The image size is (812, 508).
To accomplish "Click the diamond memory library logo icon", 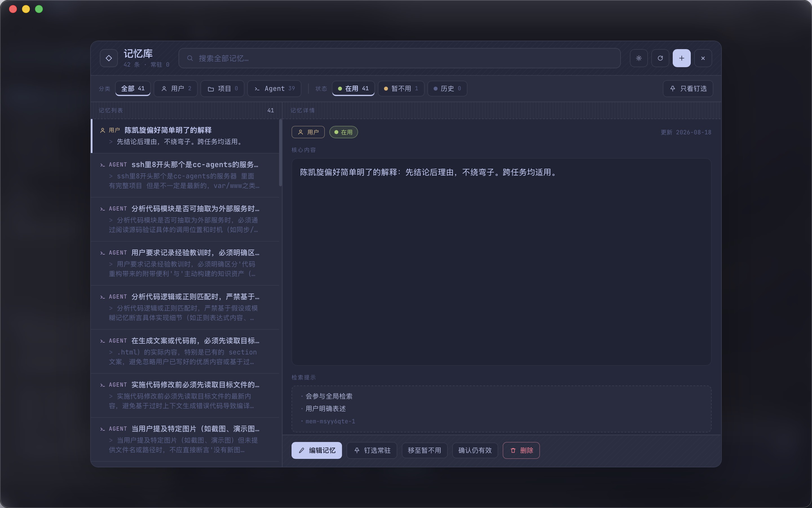I will click(109, 58).
